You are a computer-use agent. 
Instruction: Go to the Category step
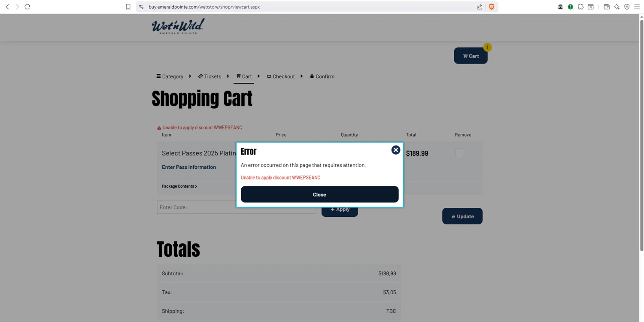point(170,76)
